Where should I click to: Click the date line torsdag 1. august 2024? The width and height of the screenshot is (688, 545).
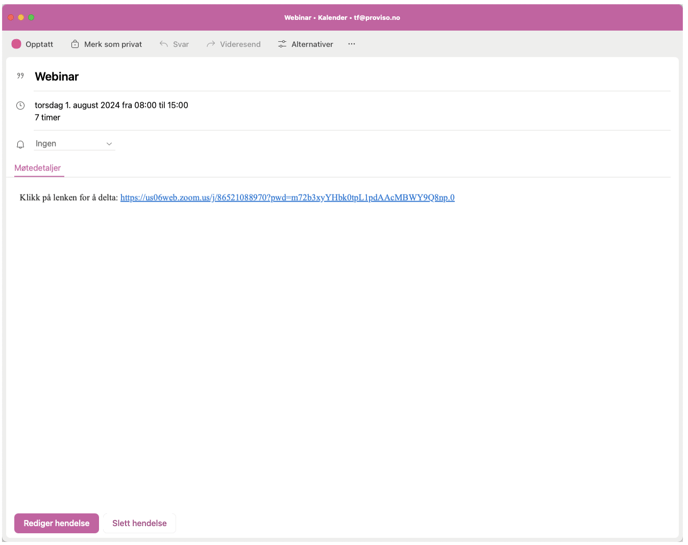[111, 105]
